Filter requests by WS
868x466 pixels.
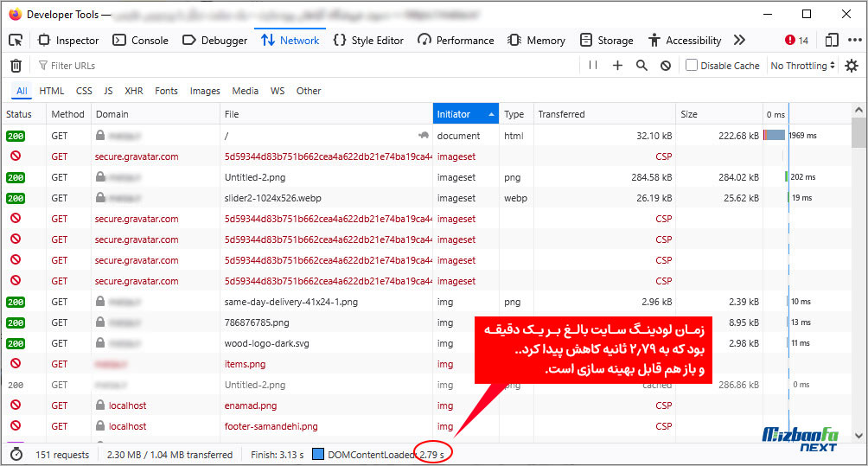[278, 91]
